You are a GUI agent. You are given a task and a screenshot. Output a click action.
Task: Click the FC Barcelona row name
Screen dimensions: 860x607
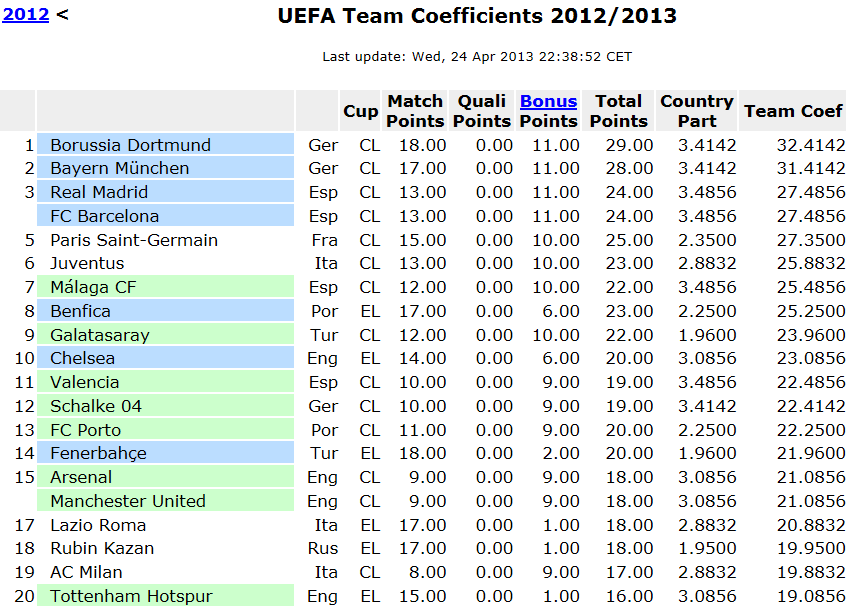[x=104, y=216]
